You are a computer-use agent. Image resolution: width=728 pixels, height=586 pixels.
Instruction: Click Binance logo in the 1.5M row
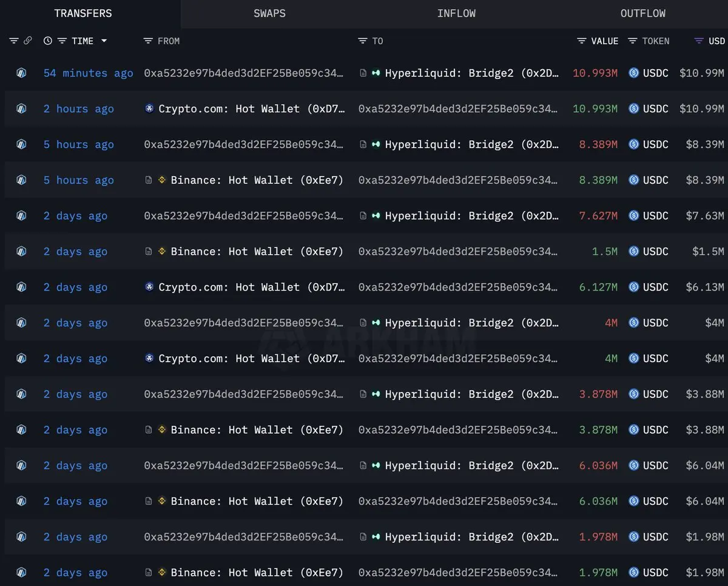point(162,251)
